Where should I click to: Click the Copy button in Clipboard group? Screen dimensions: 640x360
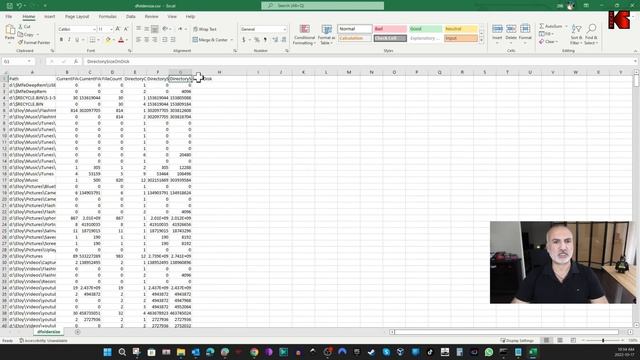(x=27, y=34)
